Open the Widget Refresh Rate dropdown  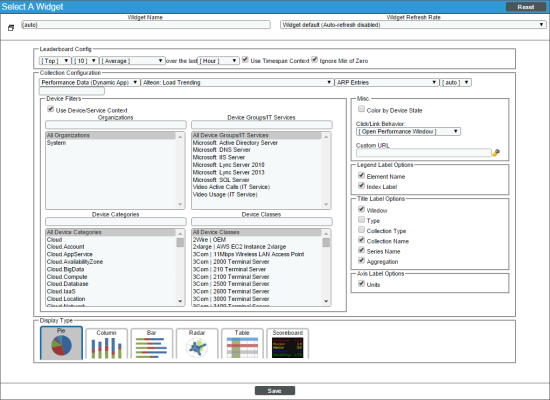413,25
